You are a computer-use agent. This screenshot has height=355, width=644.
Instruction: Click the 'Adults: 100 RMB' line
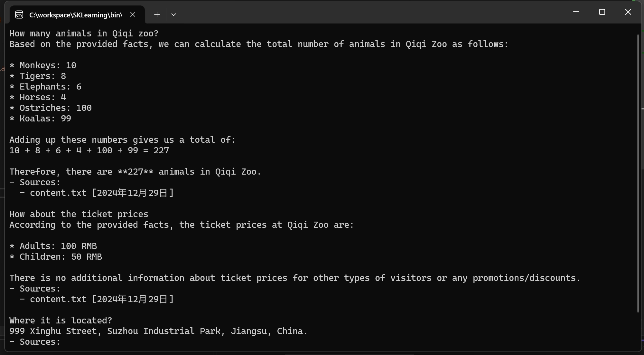[58, 246]
